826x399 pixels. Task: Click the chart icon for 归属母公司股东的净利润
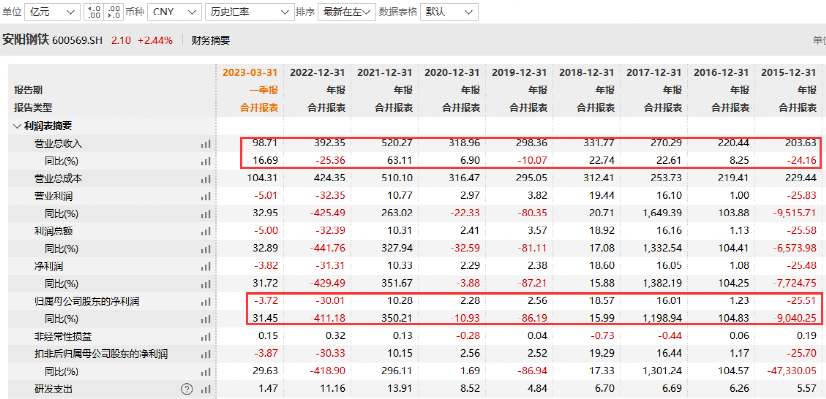pos(205,302)
